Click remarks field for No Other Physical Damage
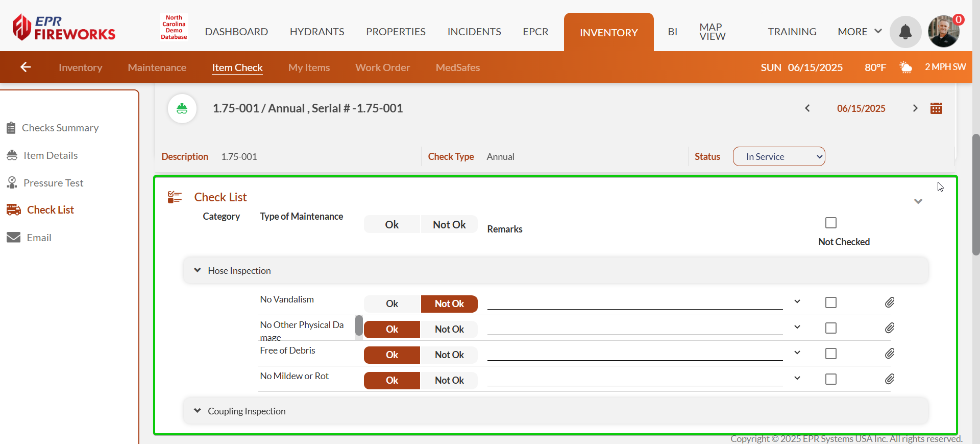 [x=634, y=328]
